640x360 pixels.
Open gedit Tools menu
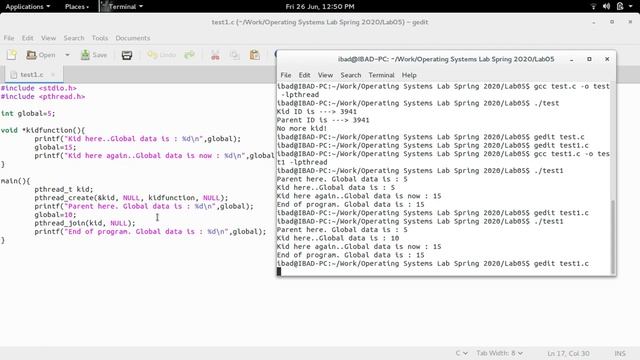point(100,38)
